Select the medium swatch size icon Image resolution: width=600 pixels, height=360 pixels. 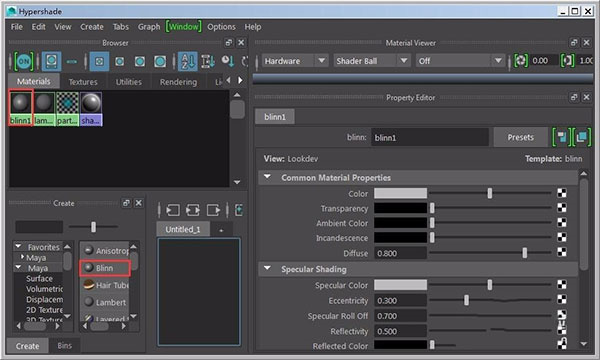click(x=119, y=61)
